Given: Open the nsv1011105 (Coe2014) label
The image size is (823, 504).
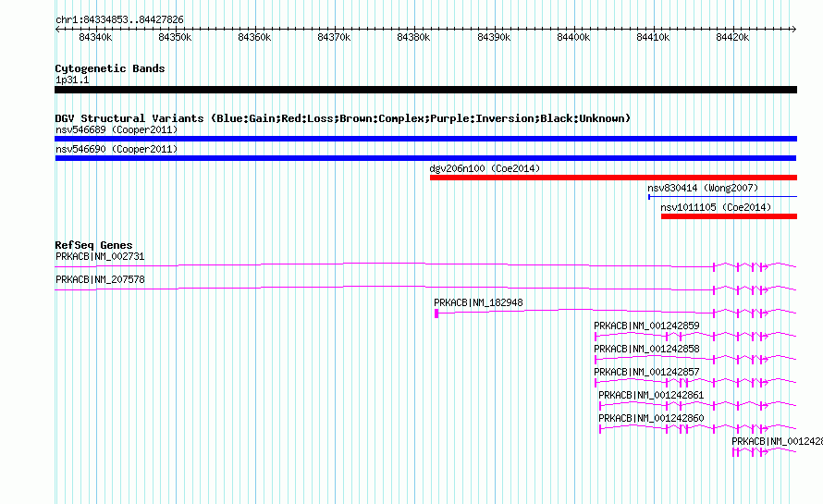Looking at the screenshot, I should (716, 207).
